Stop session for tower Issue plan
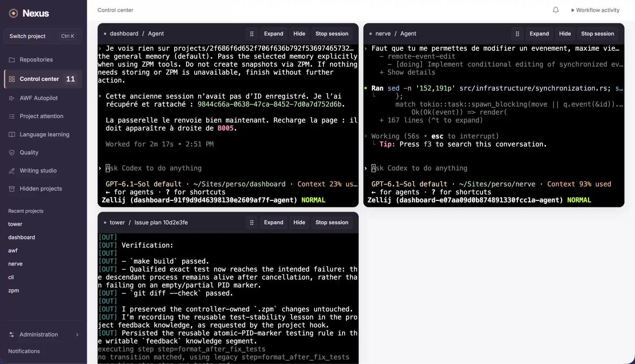 332,222
